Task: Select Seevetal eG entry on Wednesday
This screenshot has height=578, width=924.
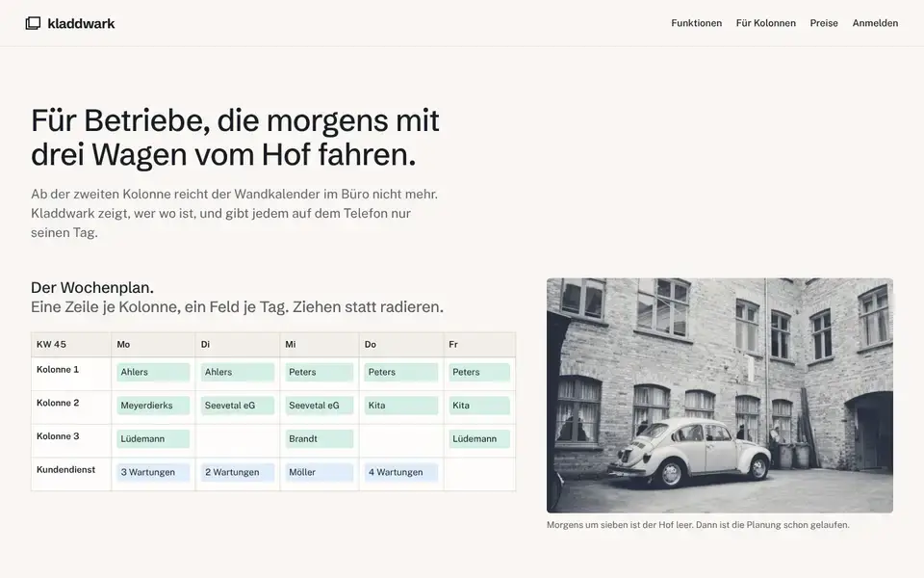Action: [x=320, y=406]
